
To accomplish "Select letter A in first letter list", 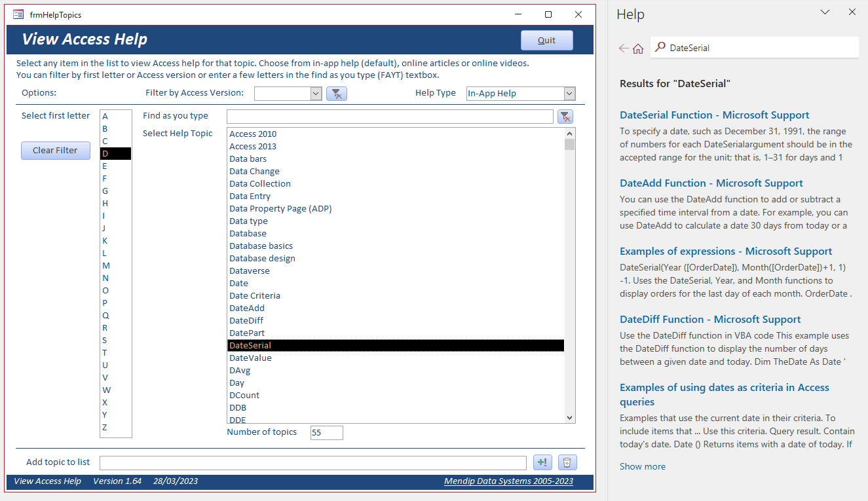I will (x=116, y=117).
